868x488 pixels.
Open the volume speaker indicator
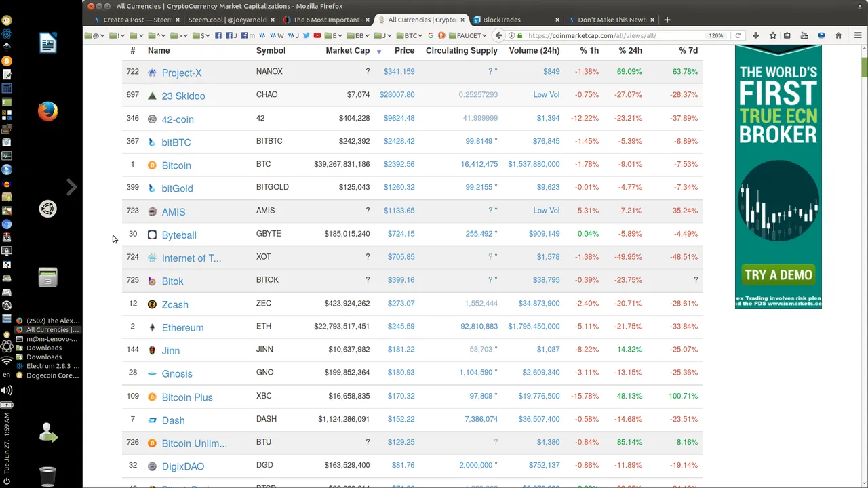click(x=7, y=390)
